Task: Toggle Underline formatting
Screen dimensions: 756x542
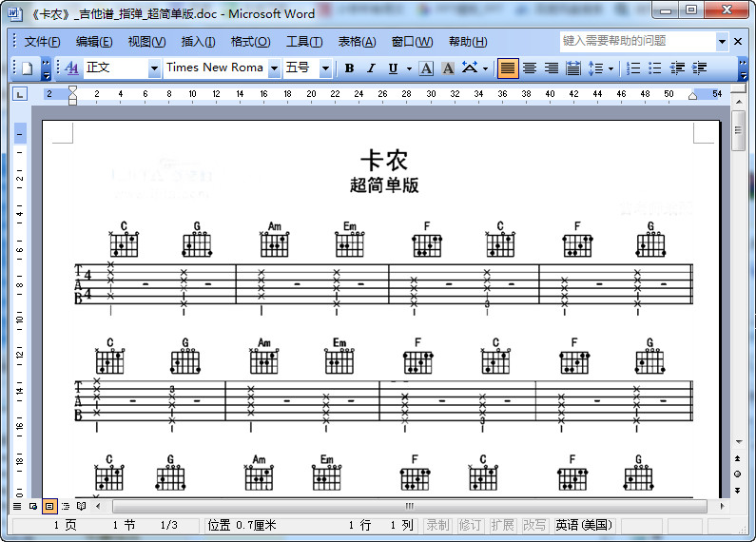Action: [x=393, y=68]
